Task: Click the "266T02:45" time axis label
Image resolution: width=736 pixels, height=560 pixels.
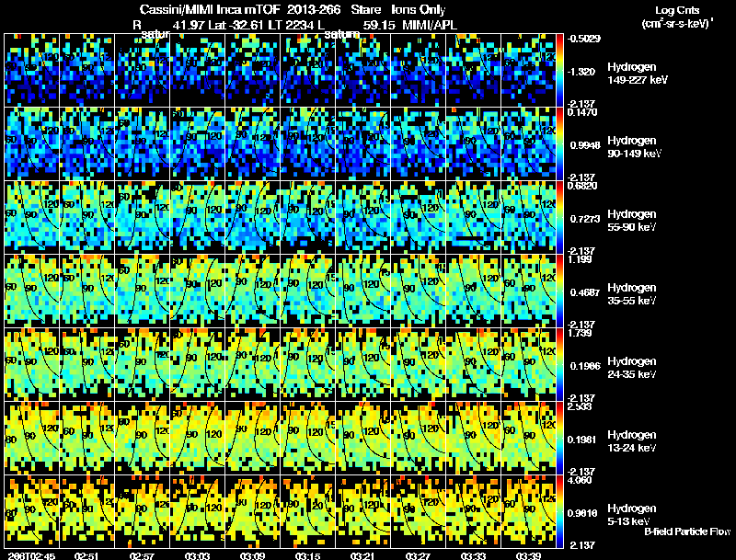Action: click(31, 556)
